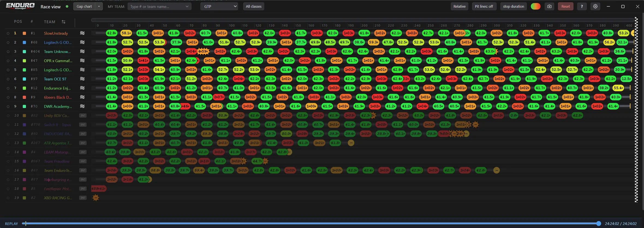Click the All classes button
Image resolution: width=644 pixels, height=228 pixels.
click(254, 6)
